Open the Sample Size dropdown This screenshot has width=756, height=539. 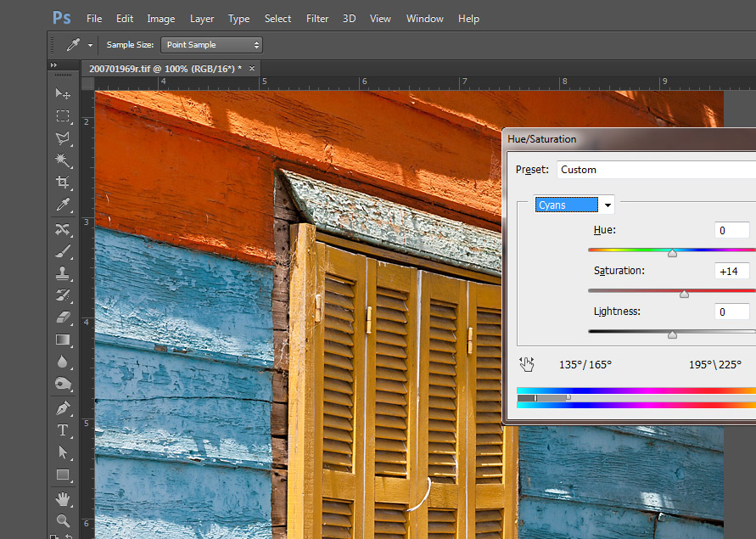[211, 45]
